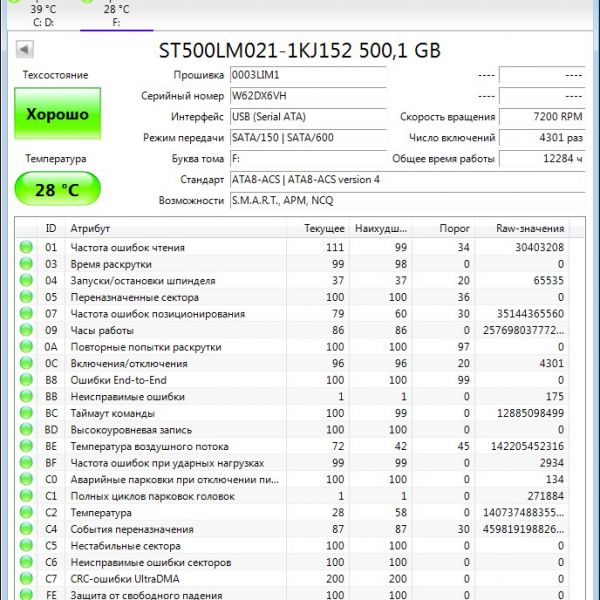Click the Буква тома field F:

(x=308, y=159)
